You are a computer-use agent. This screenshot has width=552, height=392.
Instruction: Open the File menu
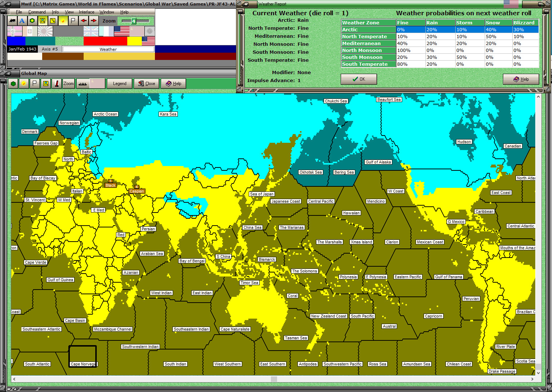coord(19,12)
